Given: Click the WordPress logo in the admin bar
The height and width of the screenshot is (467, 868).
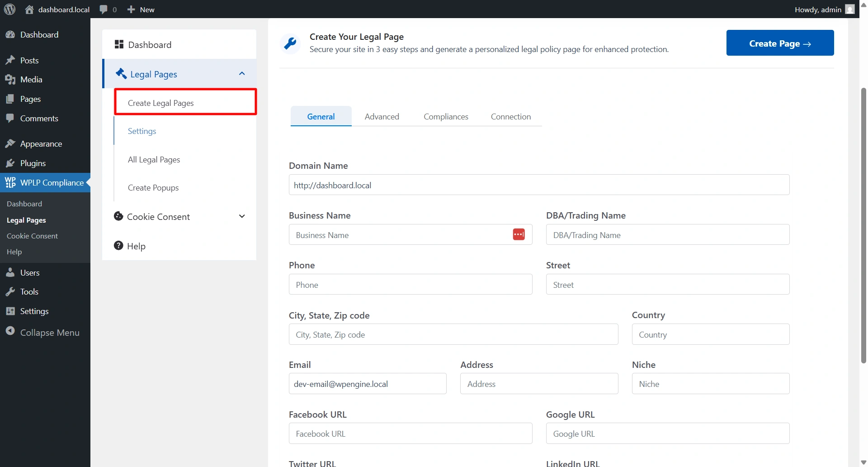Looking at the screenshot, I should pyautogui.click(x=9, y=9).
